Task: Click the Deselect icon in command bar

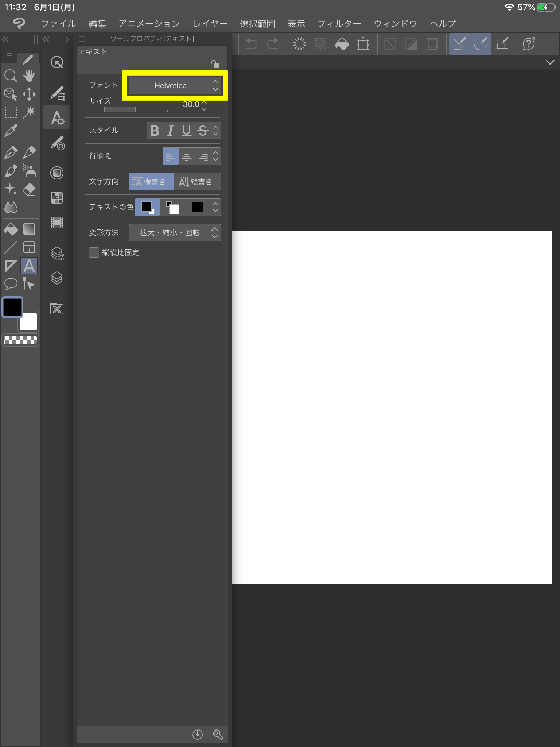Action: point(390,44)
